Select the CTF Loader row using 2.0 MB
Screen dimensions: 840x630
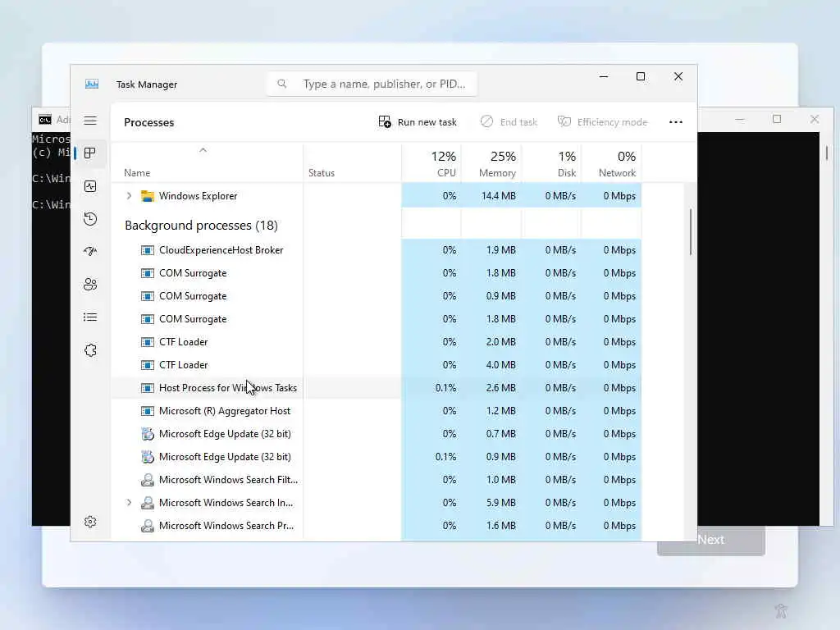coord(376,342)
